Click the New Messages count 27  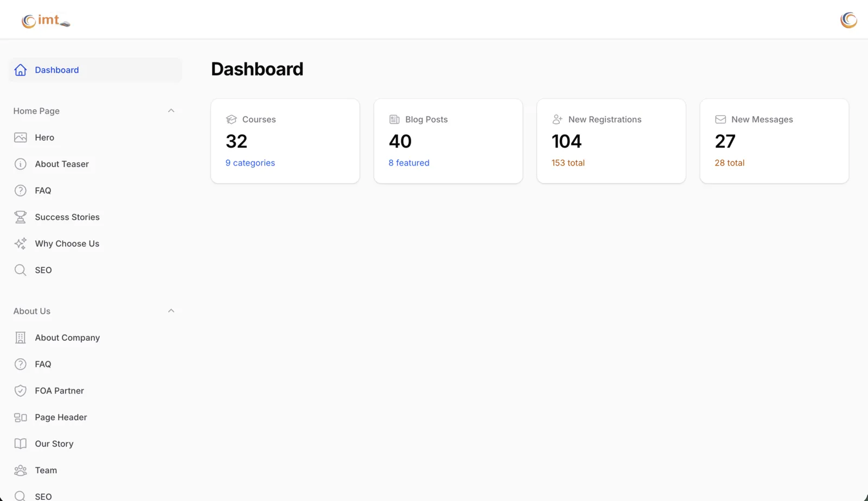(x=725, y=142)
